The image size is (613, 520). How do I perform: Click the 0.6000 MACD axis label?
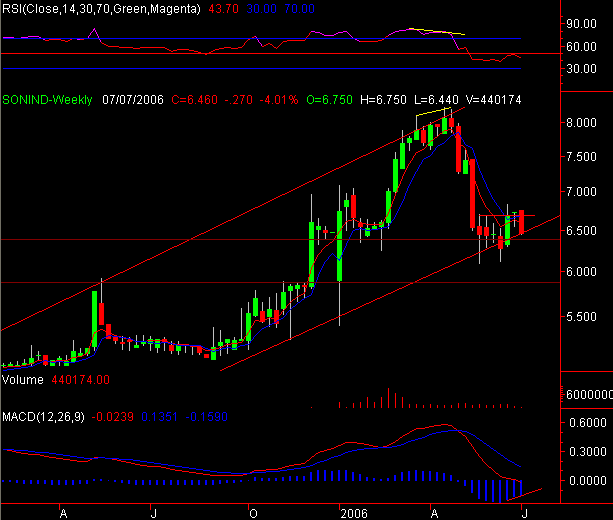click(588, 422)
